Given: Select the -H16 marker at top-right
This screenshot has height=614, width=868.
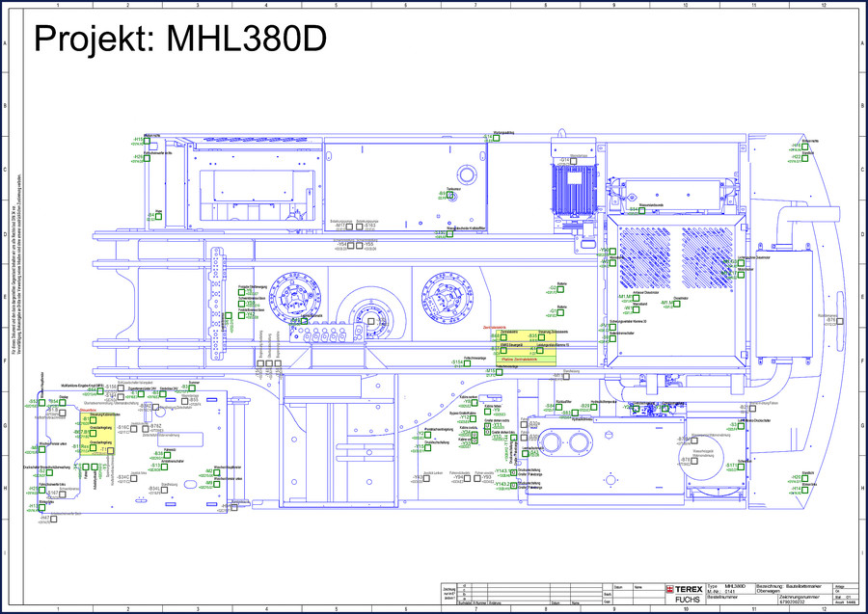Looking at the screenshot, I should pos(805,147).
